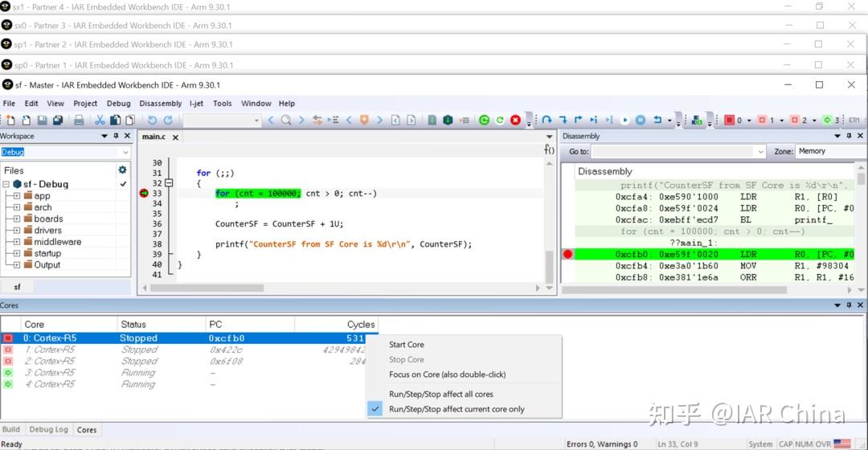Open the I-jet menu

[197, 104]
